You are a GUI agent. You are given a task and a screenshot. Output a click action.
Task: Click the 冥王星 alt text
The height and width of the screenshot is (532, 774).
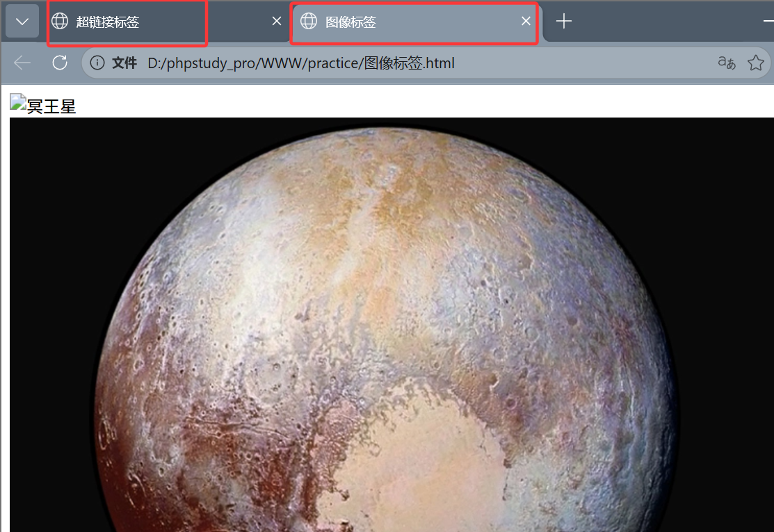pyautogui.click(x=51, y=106)
